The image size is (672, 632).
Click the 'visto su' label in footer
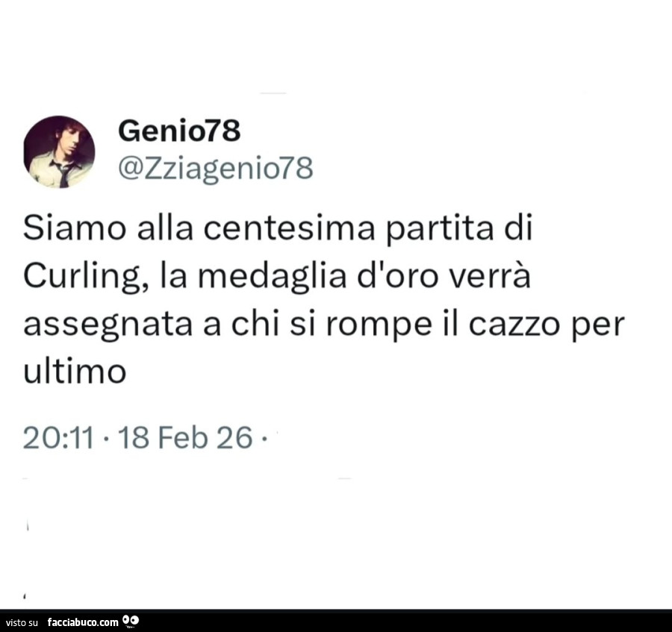click(x=22, y=622)
